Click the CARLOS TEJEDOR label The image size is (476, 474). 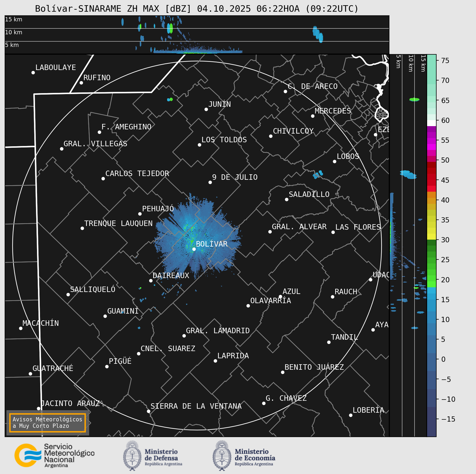[x=137, y=174]
